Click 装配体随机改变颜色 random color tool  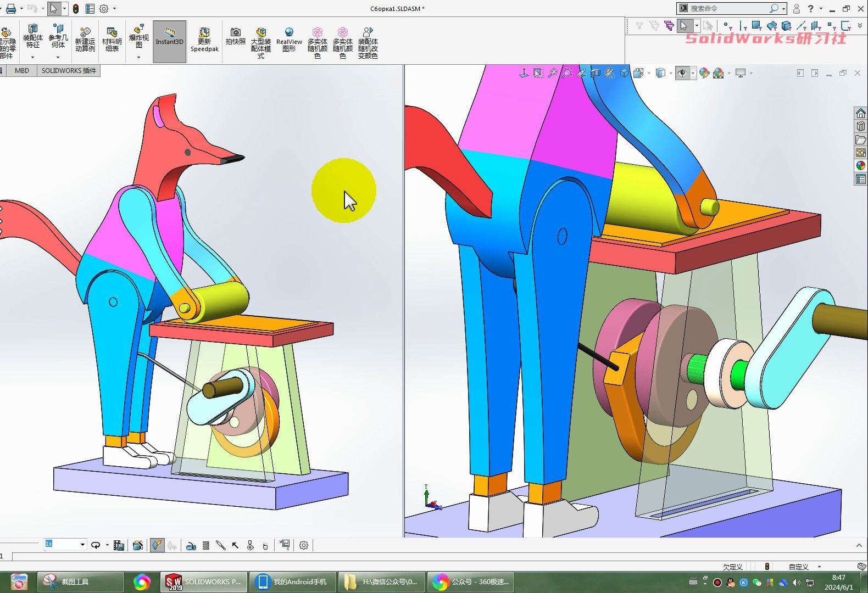pyautogui.click(x=368, y=43)
